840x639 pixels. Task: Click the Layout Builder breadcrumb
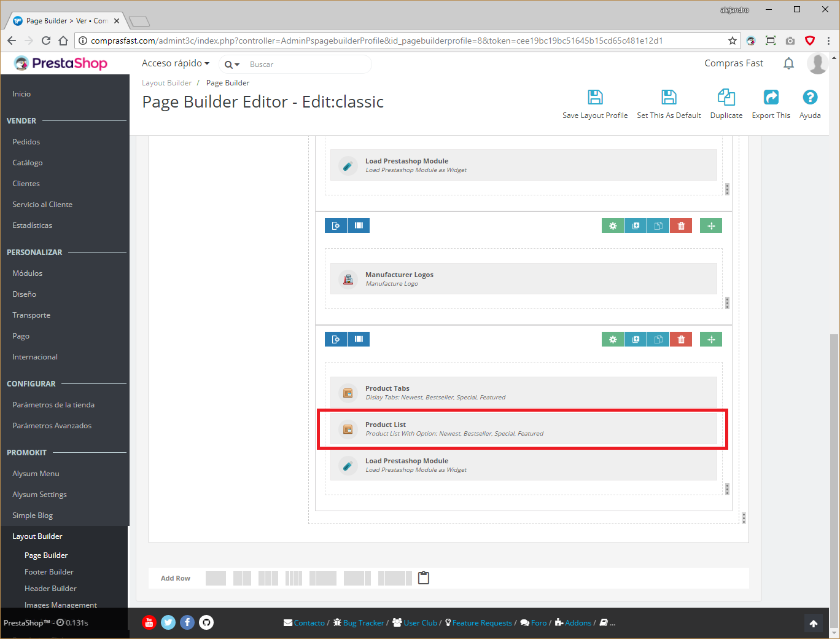tap(167, 83)
